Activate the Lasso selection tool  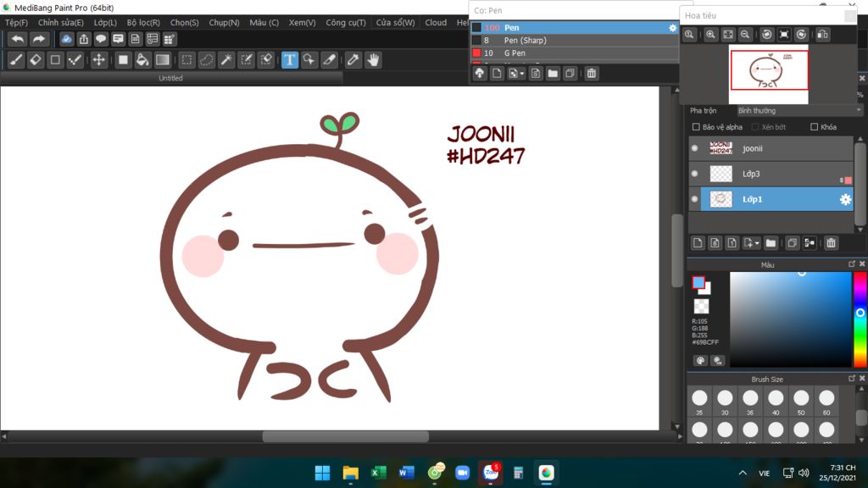tap(207, 60)
